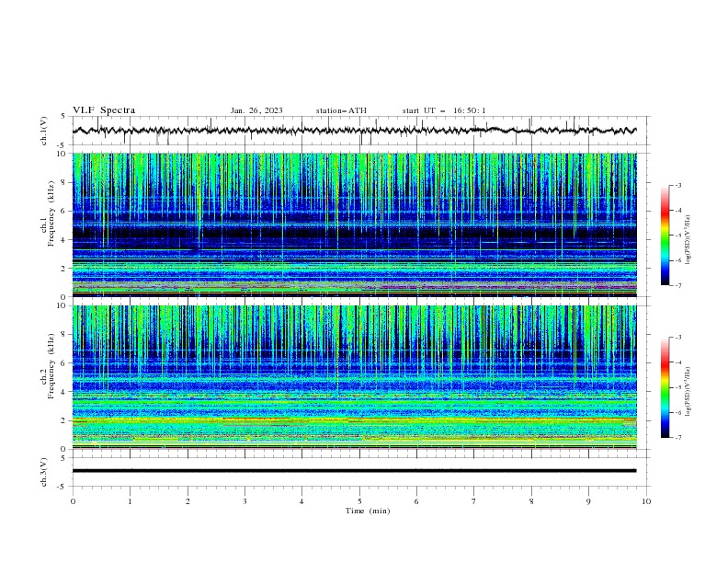Click the "-7" tick on ch.1 colorbar
The width and height of the screenshot is (728, 563).
(677, 285)
